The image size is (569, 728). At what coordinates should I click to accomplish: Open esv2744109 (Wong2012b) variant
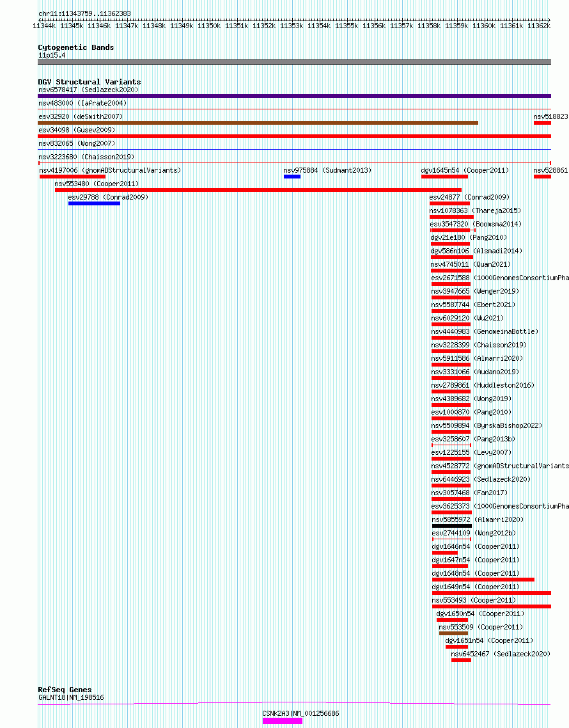click(x=474, y=534)
